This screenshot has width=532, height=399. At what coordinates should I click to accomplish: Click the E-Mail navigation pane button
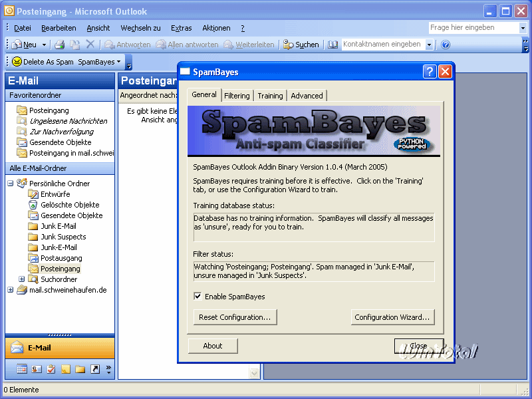[x=60, y=348]
